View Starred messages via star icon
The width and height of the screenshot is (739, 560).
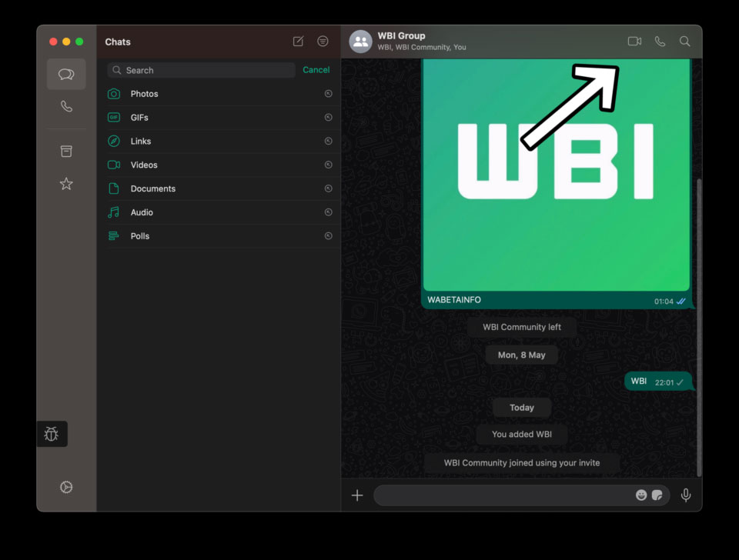pos(66,184)
